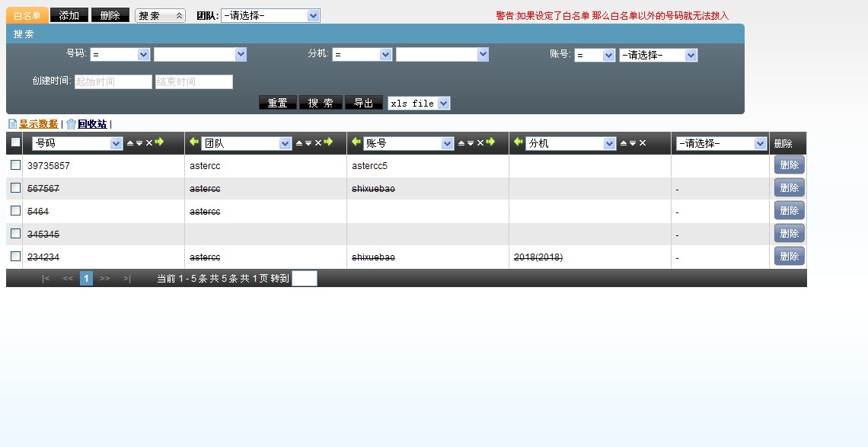Move the 团队 column left with arrow
The width and height of the screenshot is (868, 447).
(x=194, y=142)
